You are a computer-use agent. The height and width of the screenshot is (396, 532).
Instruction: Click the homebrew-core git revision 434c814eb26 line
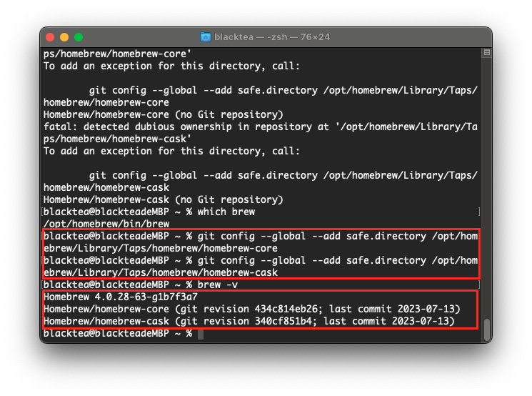[252, 309]
